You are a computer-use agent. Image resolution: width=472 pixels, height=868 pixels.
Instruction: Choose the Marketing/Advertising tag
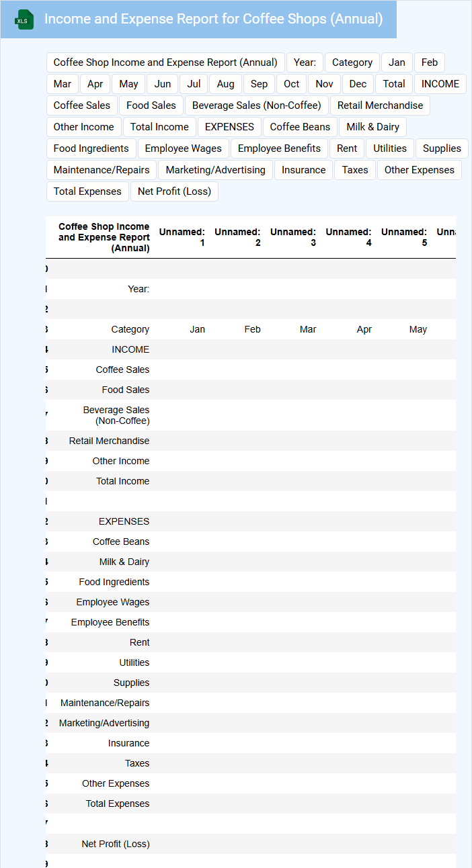coord(215,170)
